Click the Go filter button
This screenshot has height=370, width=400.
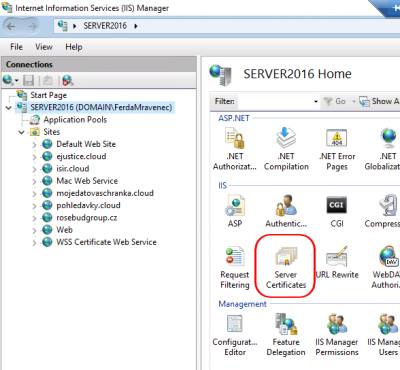[335, 101]
